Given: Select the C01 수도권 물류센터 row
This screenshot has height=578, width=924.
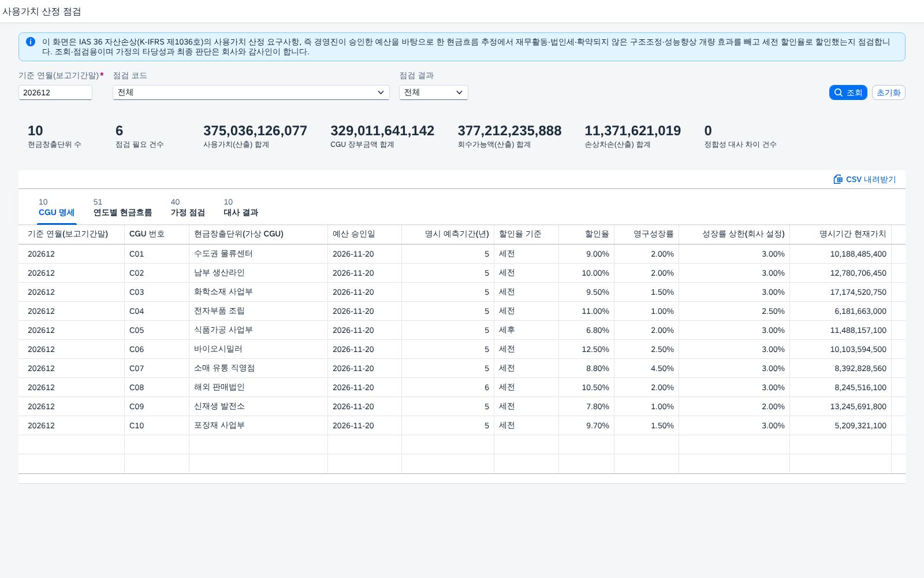Looking at the screenshot, I should tap(462, 254).
